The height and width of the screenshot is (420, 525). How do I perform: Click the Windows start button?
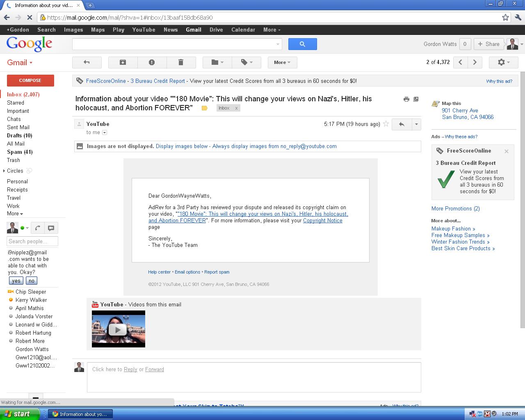click(20, 414)
